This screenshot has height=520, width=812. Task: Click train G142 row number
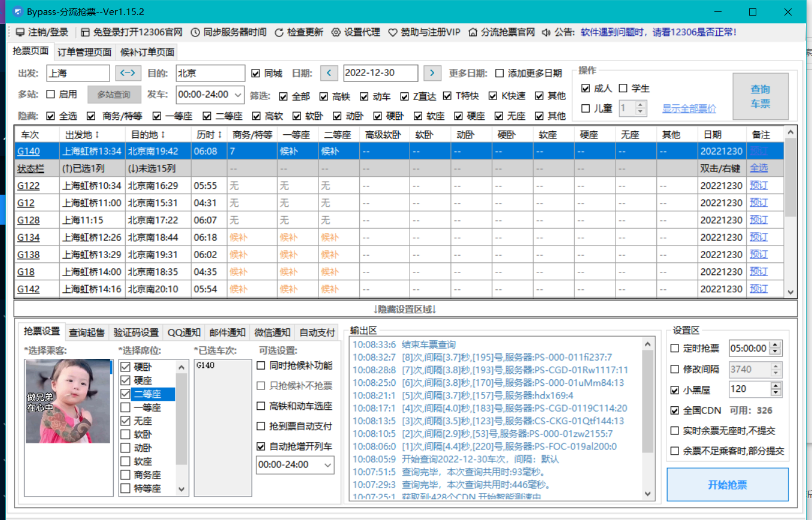28,289
